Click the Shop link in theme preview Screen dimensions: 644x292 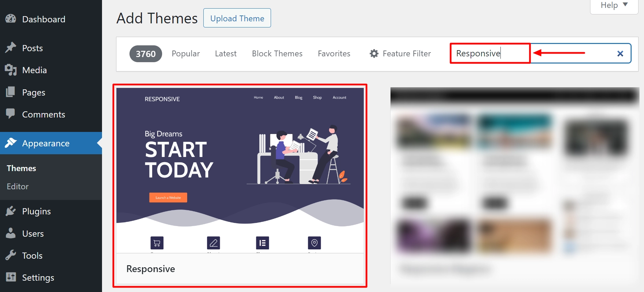317,98
